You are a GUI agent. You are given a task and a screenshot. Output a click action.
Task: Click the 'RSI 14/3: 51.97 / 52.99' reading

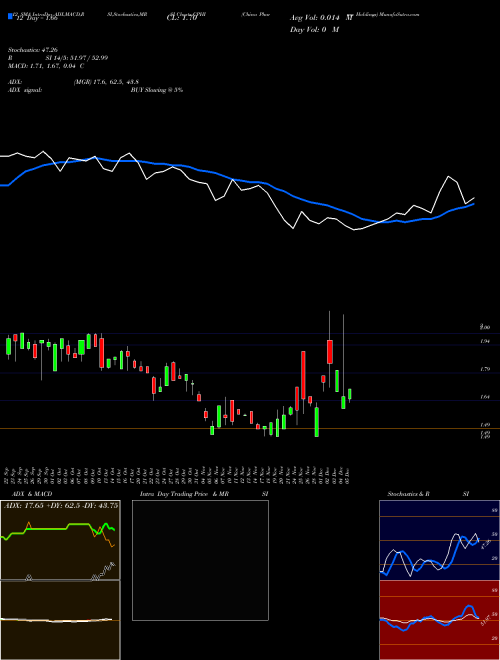click(x=58, y=58)
